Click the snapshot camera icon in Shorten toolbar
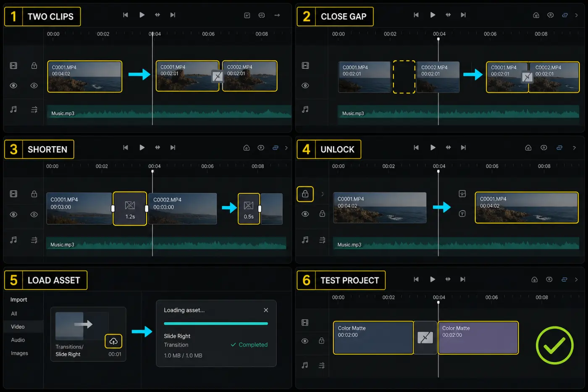Viewport: 588px width, 392px height. pos(247,148)
